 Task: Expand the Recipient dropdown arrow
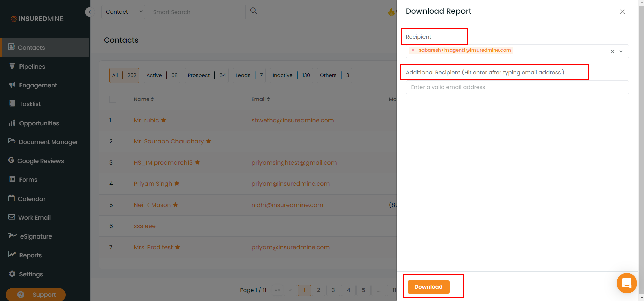(621, 51)
